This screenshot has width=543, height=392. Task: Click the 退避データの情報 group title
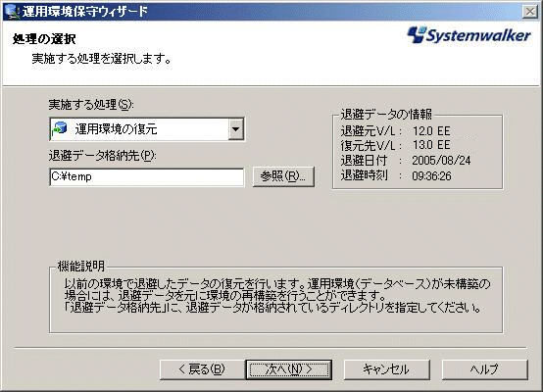point(386,115)
